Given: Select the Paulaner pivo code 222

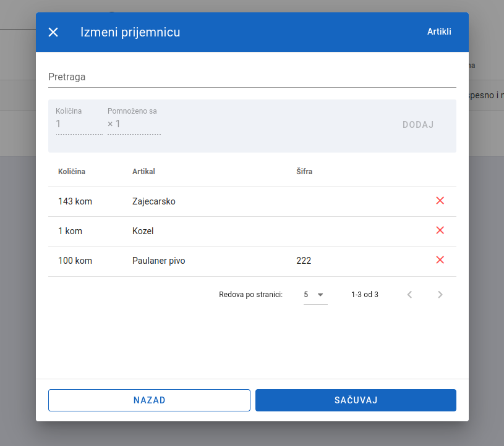Looking at the screenshot, I should point(304,261).
